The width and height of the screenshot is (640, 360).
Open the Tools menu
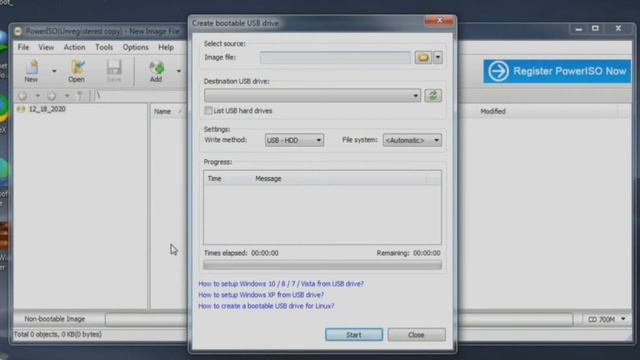pos(104,47)
